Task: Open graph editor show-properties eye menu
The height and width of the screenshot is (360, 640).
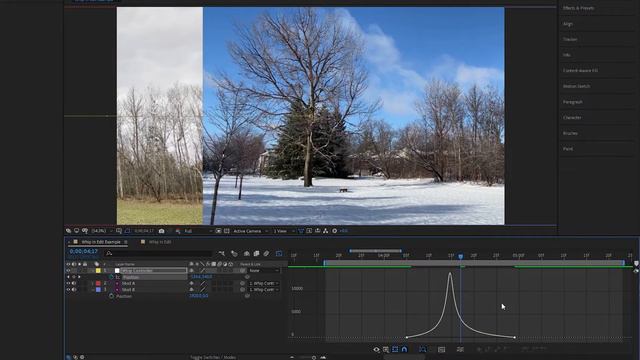Action: pyautogui.click(x=376, y=349)
